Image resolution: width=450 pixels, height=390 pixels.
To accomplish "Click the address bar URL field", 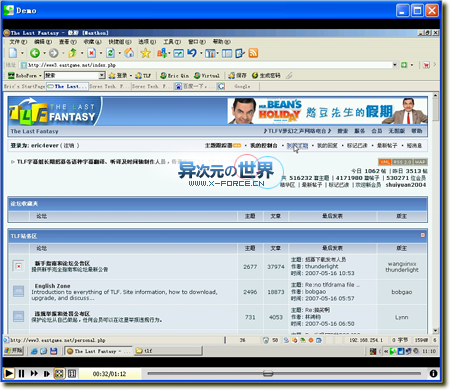I will [208, 65].
